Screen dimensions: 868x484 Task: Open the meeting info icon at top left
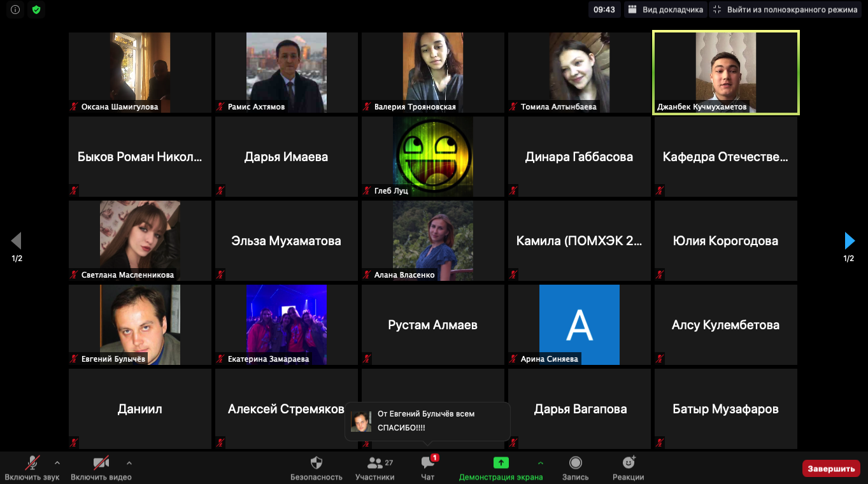pyautogui.click(x=15, y=10)
